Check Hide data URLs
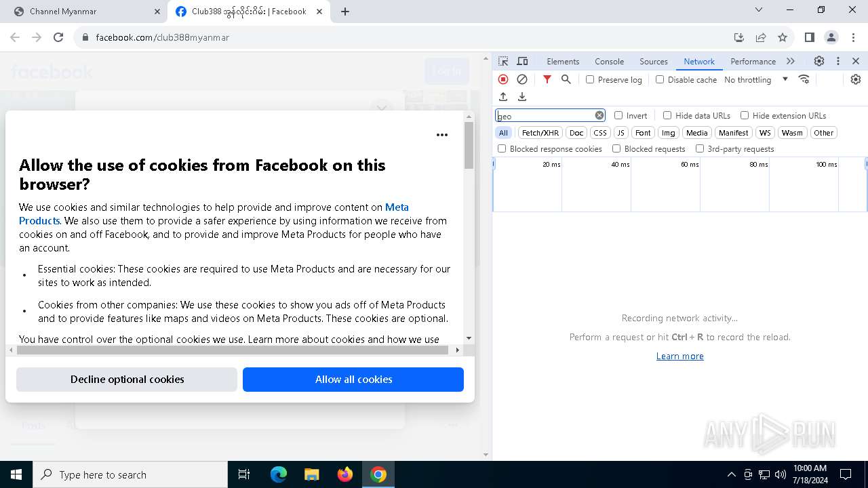The image size is (868, 488). pyautogui.click(x=667, y=115)
